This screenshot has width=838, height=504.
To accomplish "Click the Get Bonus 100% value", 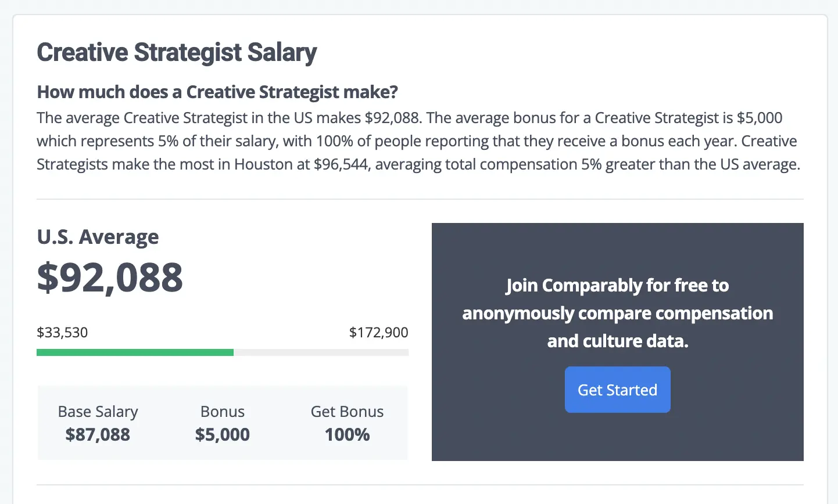I will click(347, 434).
